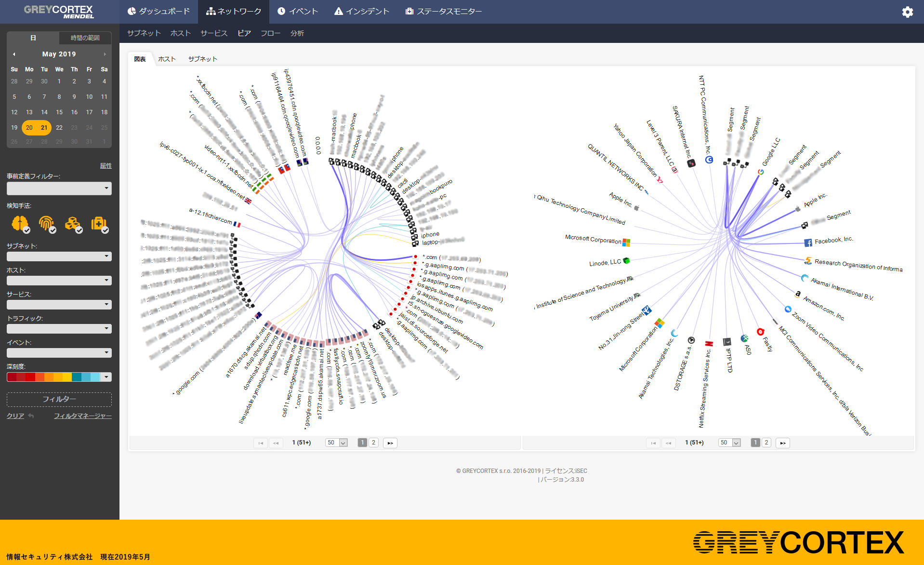Switch to the サブネット tab in chart panel
This screenshot has width=924, height=565.
[203, 59]
